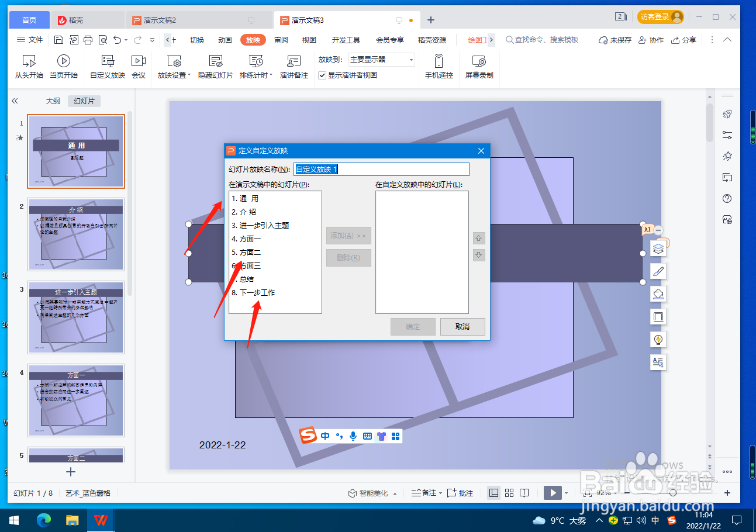The image size is (756, 532).
Task: Start slideshow from current page (当页开始)
Action: click(64, 67)
